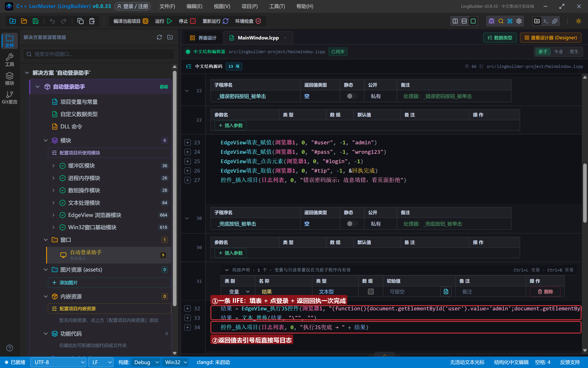Open the Git更改 sidebar panel
This screenshot has height=368, width=588.
9,97
